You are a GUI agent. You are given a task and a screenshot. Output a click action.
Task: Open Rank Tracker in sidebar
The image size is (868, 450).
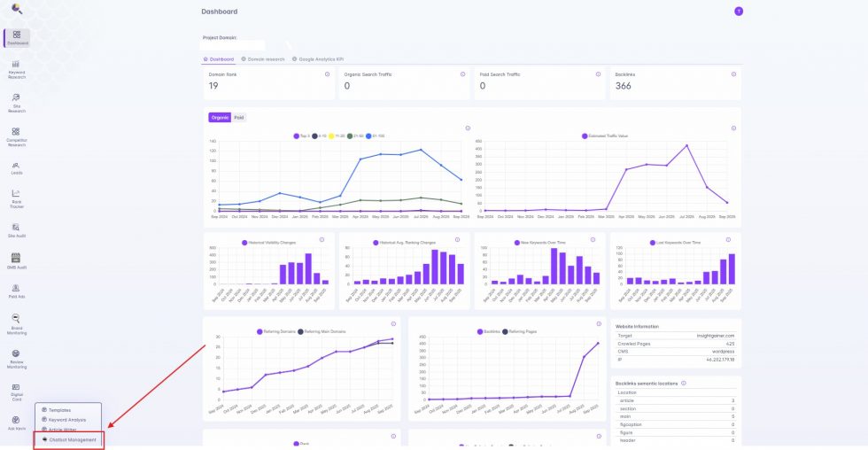click(17, 199)
